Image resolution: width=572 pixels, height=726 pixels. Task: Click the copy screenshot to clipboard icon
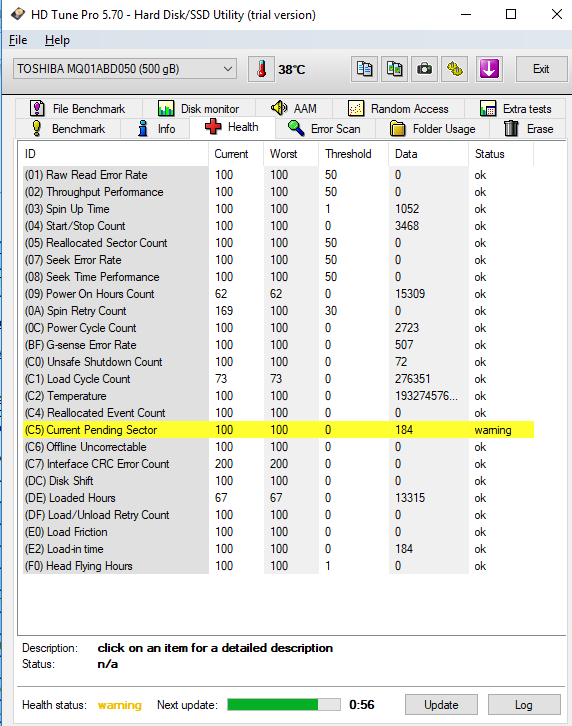coord(395,69)
